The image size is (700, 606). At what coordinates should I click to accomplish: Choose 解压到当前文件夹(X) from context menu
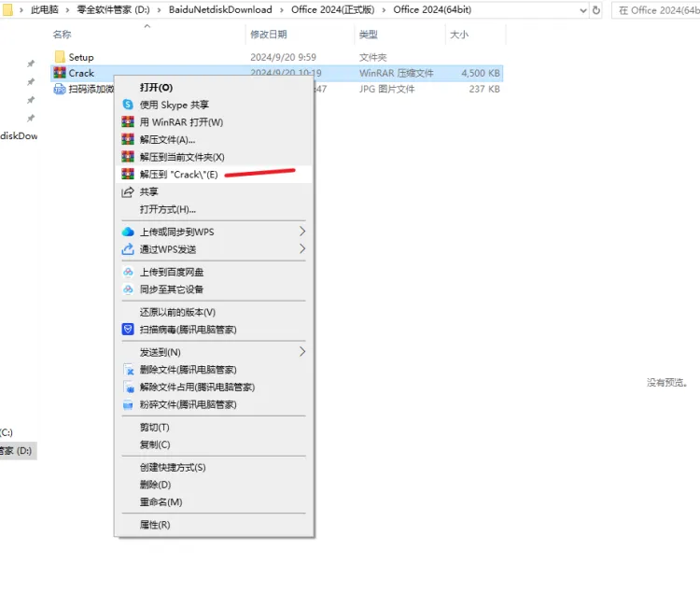click(x=182, y=157)
